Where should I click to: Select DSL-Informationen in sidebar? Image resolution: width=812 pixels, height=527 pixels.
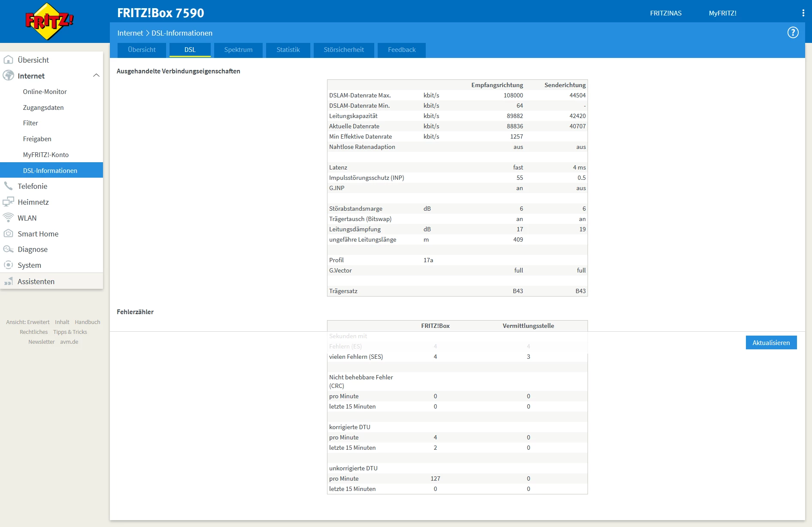point(52,170)
